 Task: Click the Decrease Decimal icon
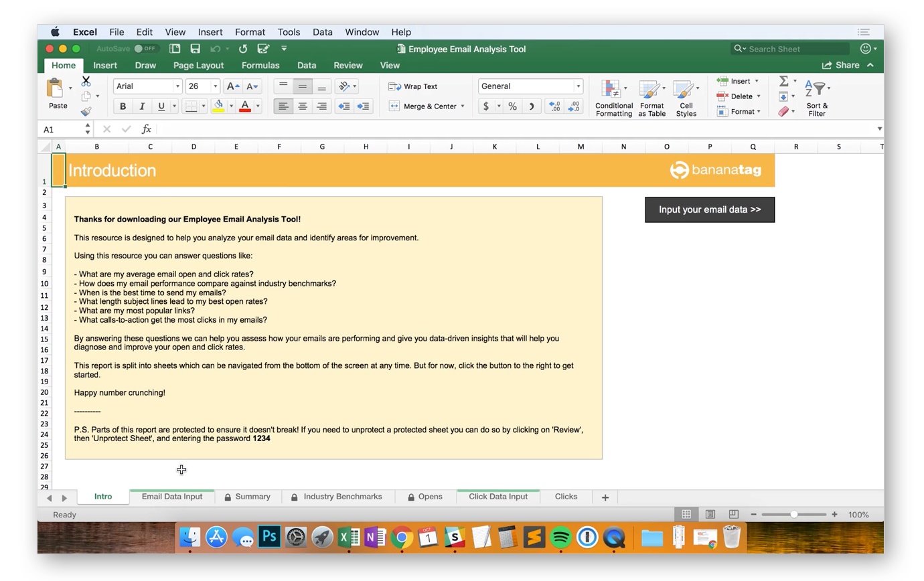point(574,106)
